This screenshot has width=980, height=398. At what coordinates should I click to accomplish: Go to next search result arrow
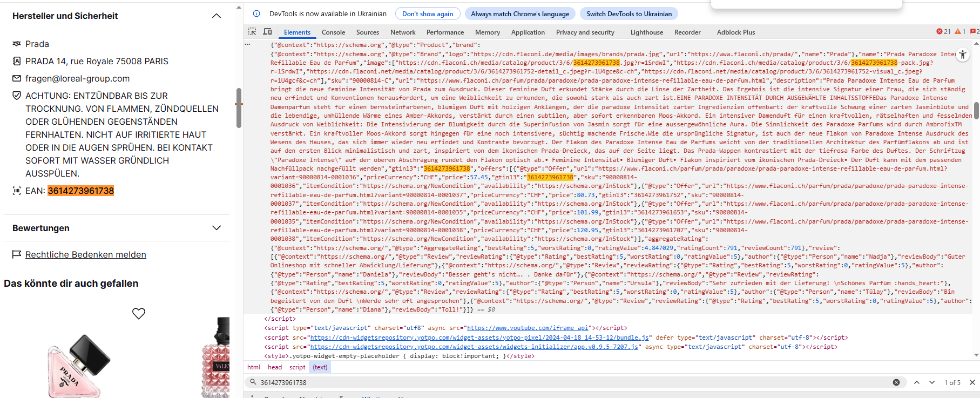(932, 382)
